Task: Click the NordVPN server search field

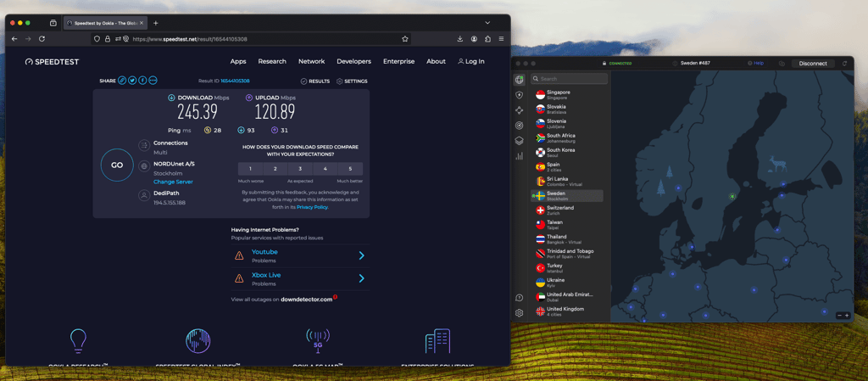Action: (569, 79)
